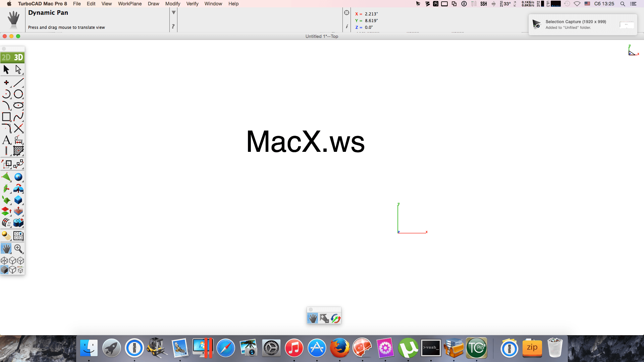Screen dimensions: 644x362
Task: Choose the Boolean add solid tool
Action: 18,223
